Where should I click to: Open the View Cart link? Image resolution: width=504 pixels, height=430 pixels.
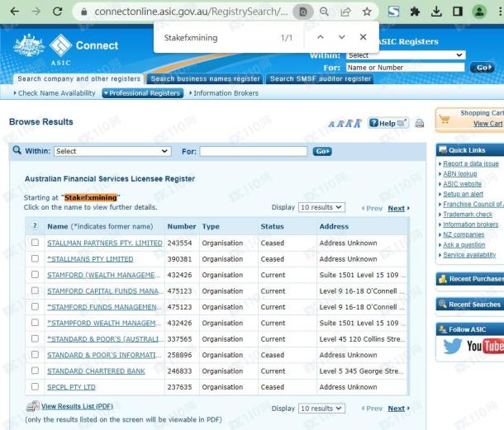tap(488, 124)
